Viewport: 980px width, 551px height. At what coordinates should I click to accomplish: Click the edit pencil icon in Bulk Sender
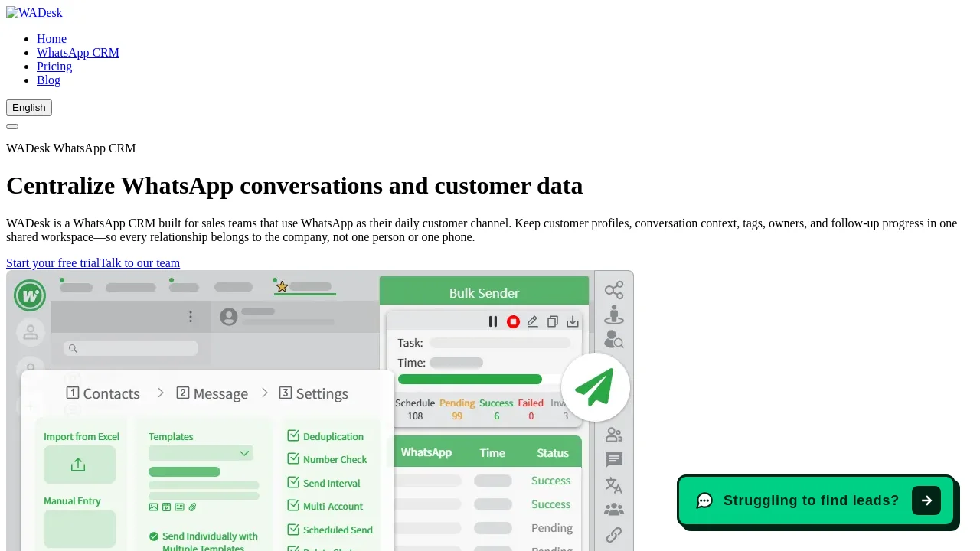533,321
